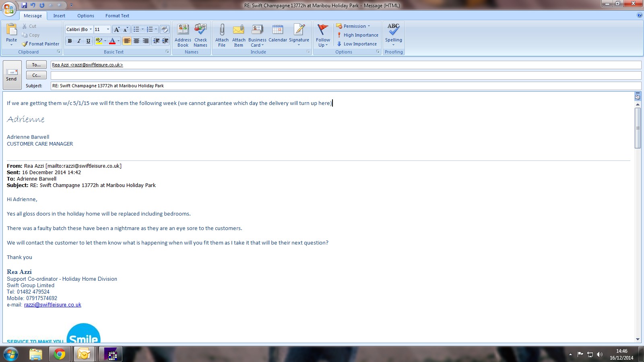644x362 pixels.
Task: Mark message as High Importance
Action: (357, 35)
